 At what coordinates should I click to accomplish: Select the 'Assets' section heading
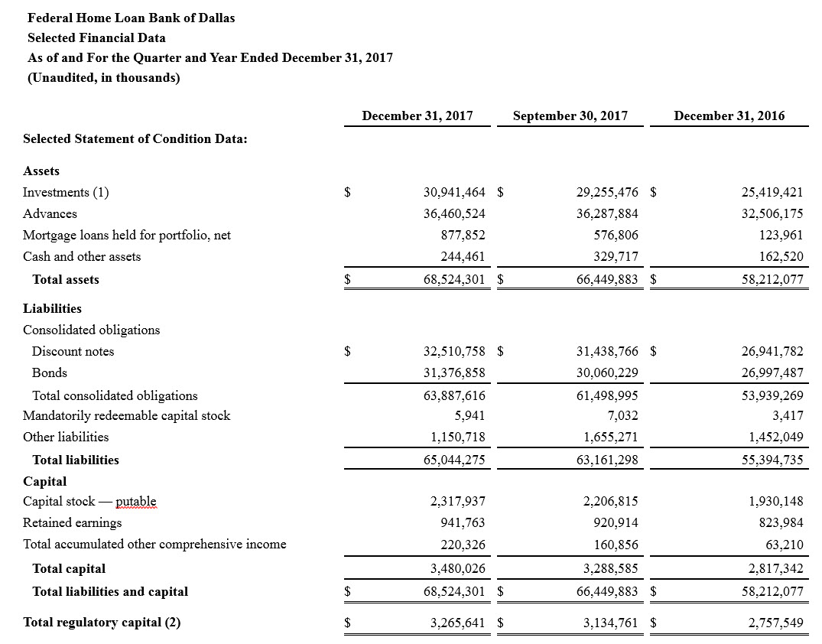pyautogui.click(x=41, y=171)
